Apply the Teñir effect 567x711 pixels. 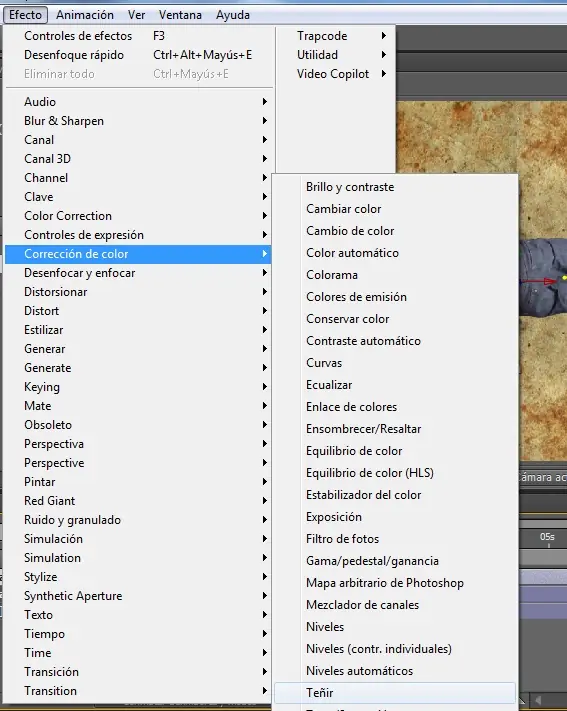[x=395, y=693]
